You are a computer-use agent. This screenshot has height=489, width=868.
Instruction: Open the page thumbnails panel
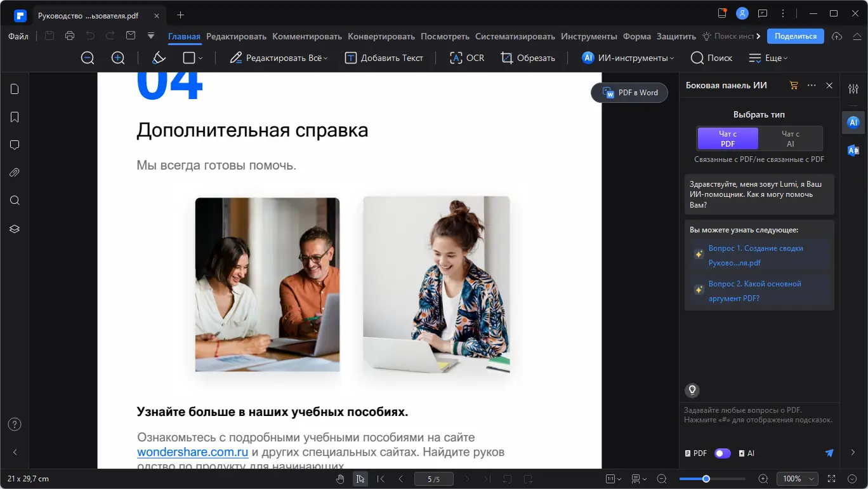[14, 89]
